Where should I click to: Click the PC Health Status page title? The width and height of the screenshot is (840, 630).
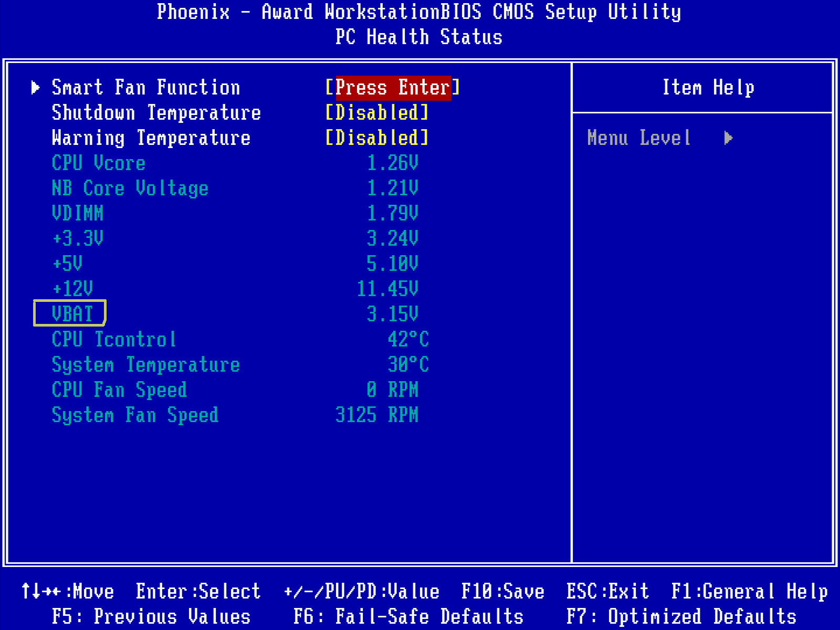coord(419,37)
